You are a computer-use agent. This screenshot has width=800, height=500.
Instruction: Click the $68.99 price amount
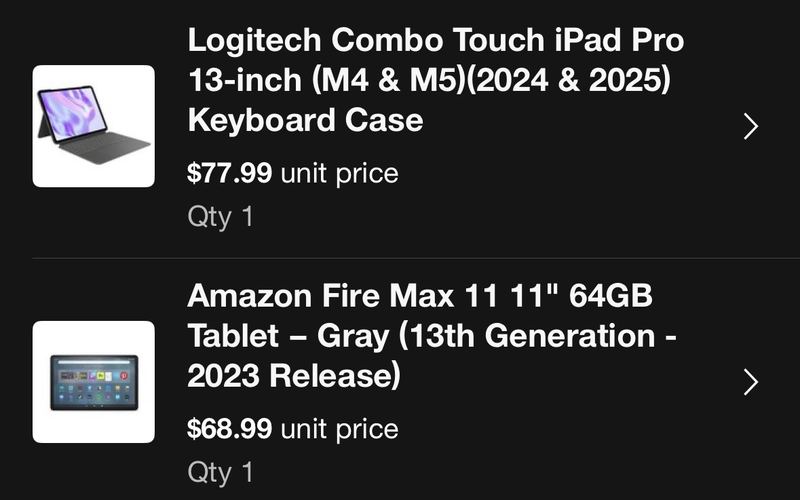[230, 428]
